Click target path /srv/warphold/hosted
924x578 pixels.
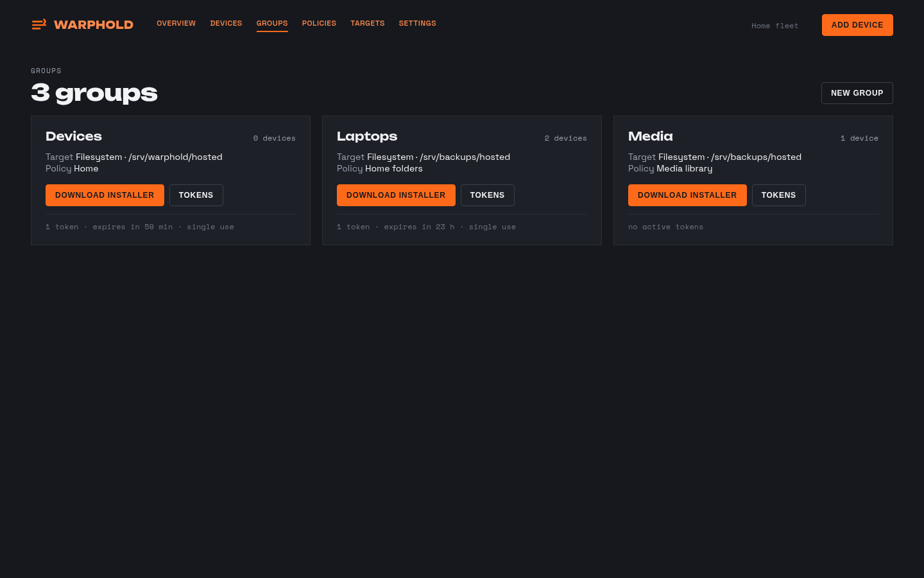(176, 157)
